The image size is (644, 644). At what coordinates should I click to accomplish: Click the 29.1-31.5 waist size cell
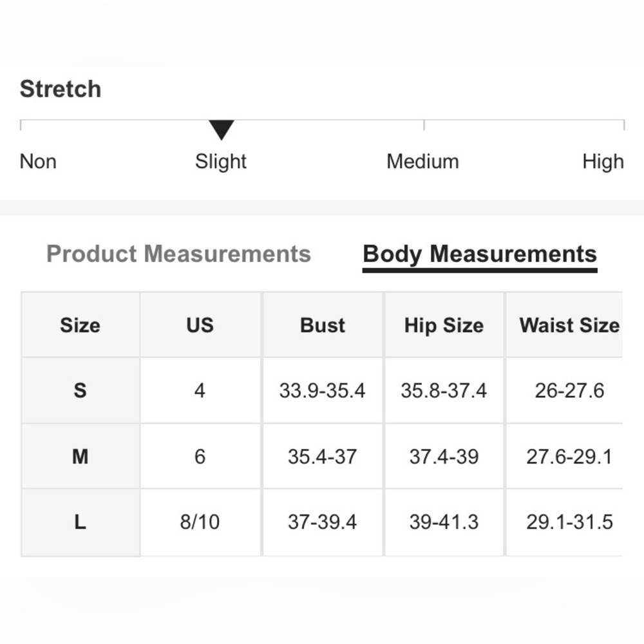[x=569, y=522]
